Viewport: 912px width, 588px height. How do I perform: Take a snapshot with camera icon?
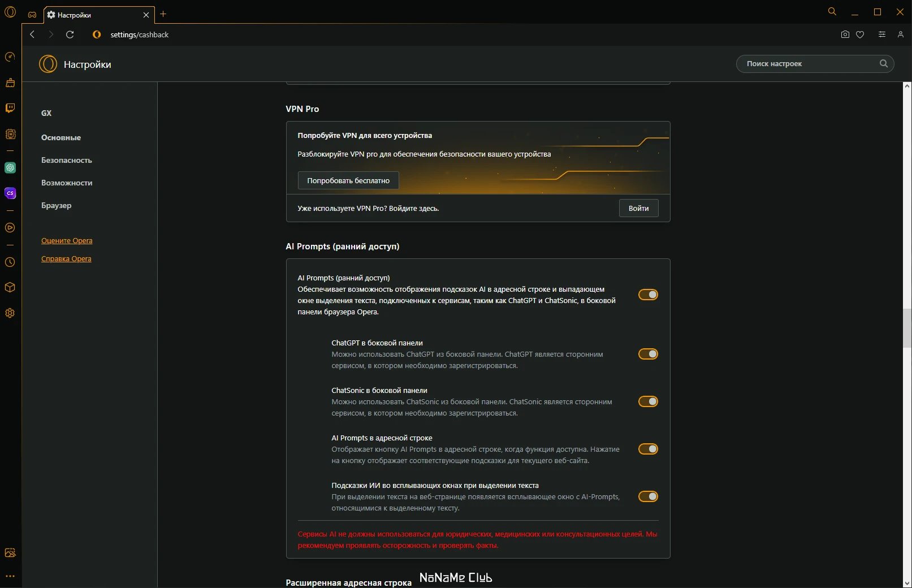[x=845, y=34]
